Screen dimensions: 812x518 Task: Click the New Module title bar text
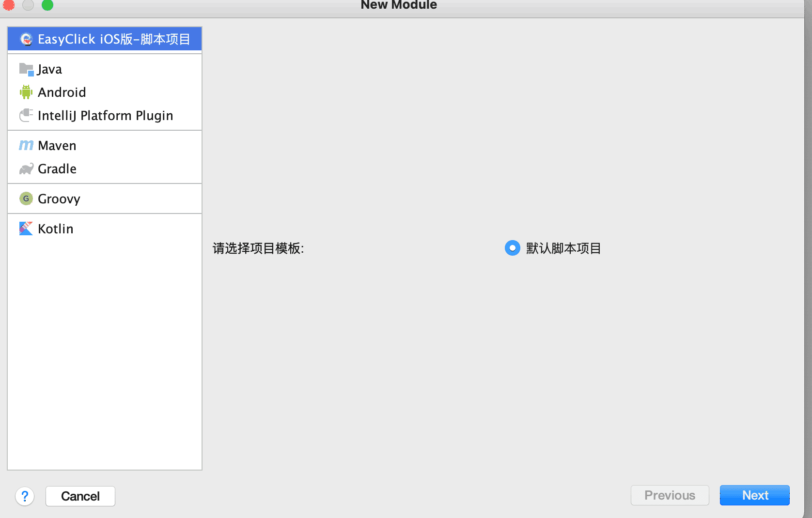pyautogui.click(x=399, y=5)
